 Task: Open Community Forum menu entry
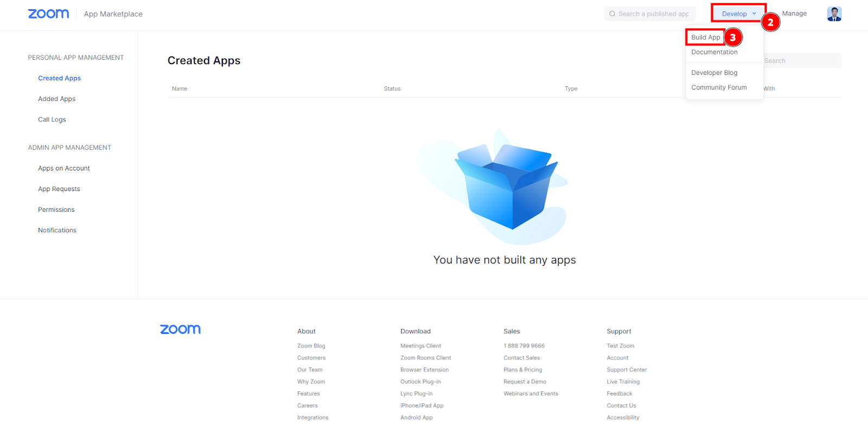719,87
